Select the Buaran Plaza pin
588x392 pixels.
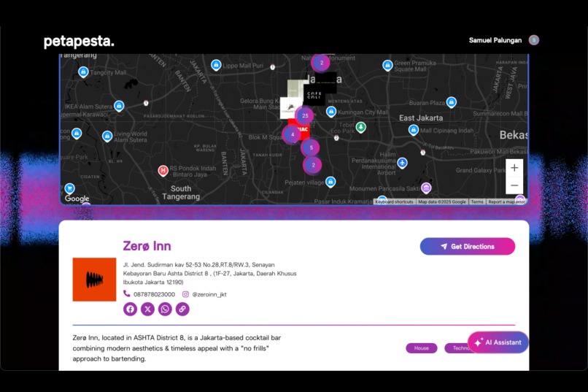[452, 102]
